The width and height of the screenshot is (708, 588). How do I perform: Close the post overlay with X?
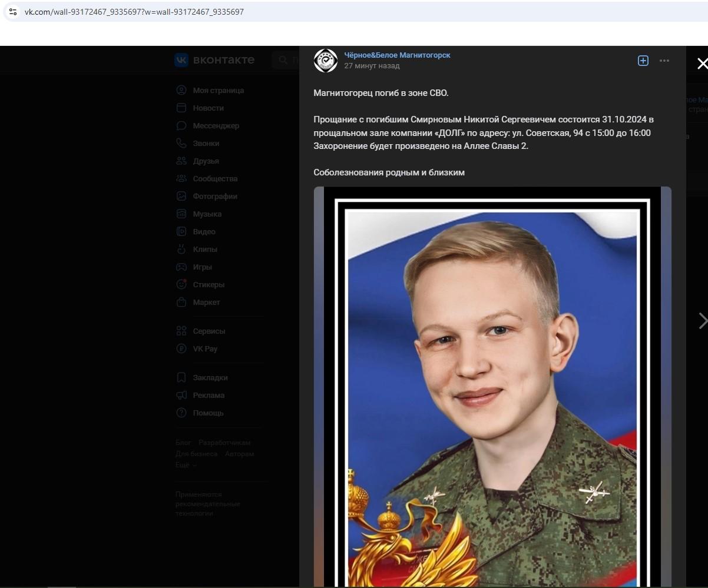(x=702, y=64)
